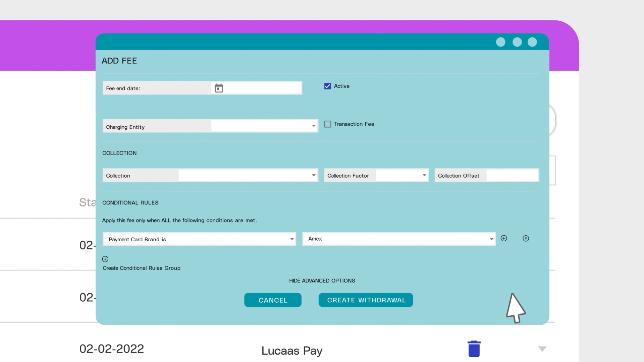Click plus icon above Create Conditional Rules Group
This screenshot has height=362, width=644.
(105, 259)
